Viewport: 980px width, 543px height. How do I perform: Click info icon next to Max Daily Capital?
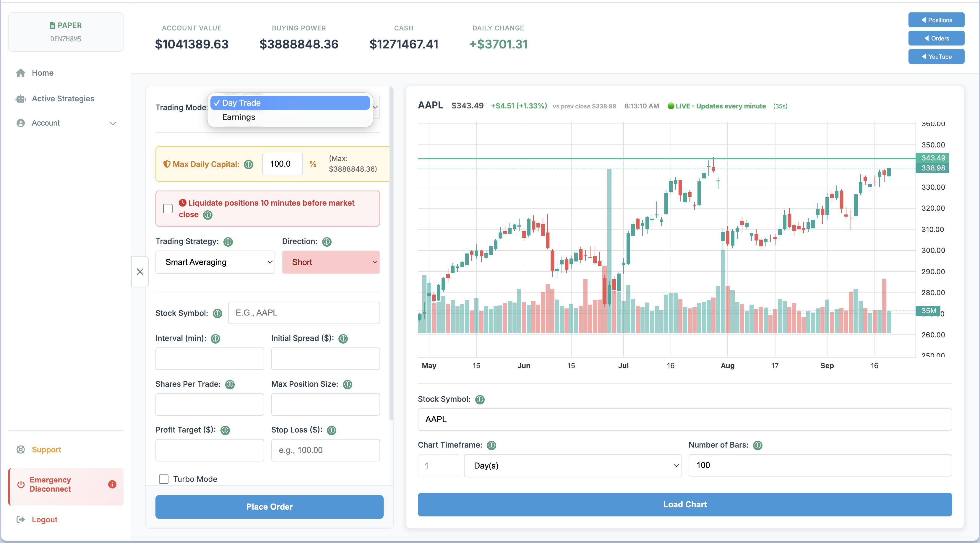coord(249,164)
